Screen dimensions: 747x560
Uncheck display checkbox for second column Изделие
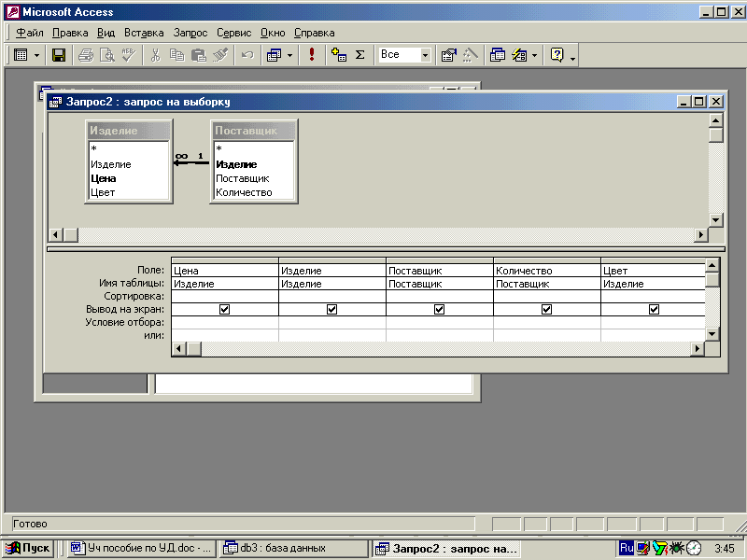click(x=332, y=310)
